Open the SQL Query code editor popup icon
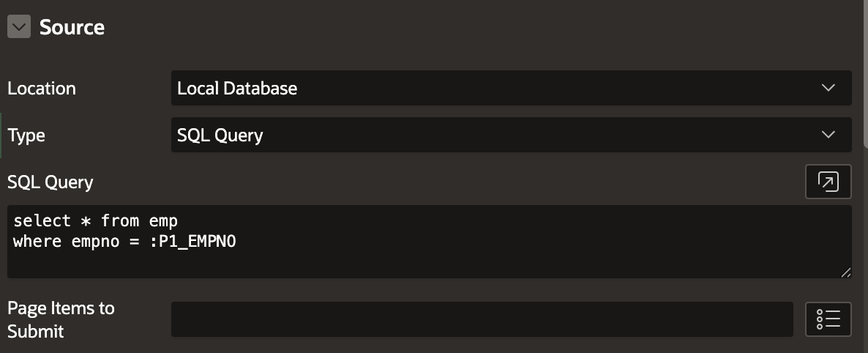The image size is (868, 353). 828,182
